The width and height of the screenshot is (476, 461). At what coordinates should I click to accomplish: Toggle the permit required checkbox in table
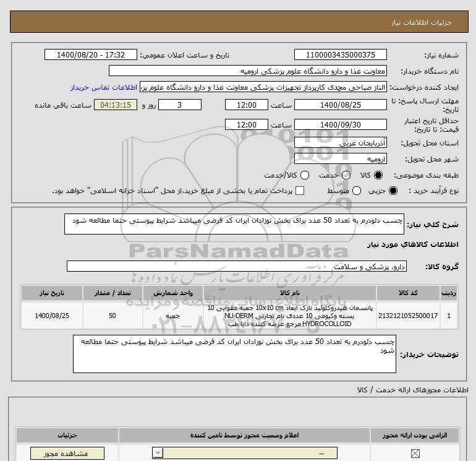[x=414, y=454]
